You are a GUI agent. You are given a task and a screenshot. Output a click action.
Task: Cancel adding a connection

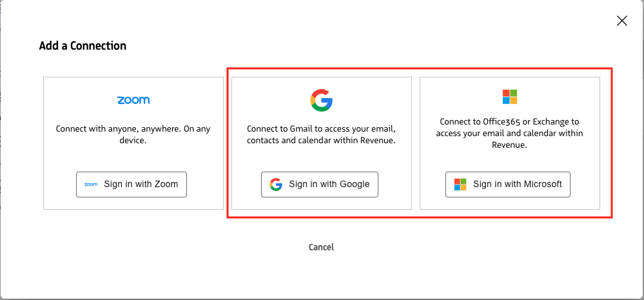tap(321, 247)
